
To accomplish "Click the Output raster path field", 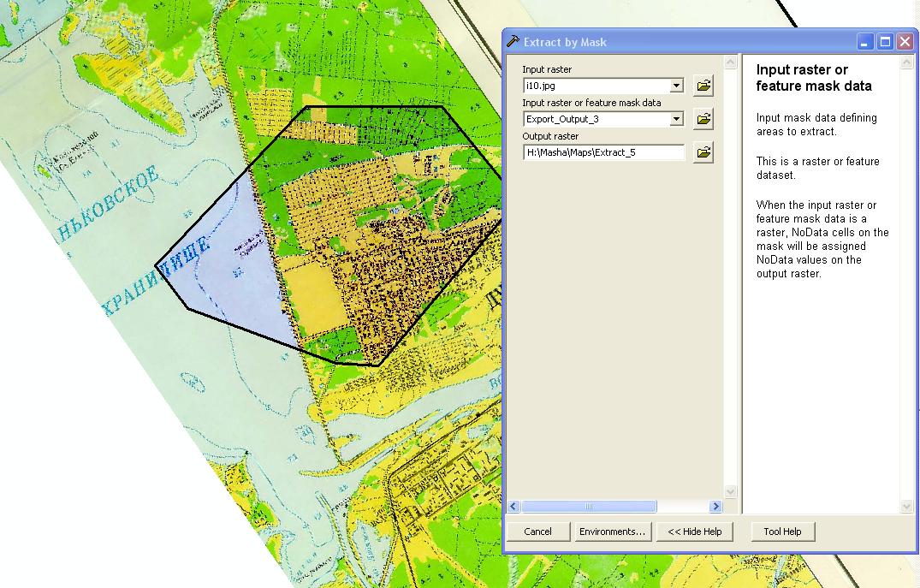I will (603, 152).
